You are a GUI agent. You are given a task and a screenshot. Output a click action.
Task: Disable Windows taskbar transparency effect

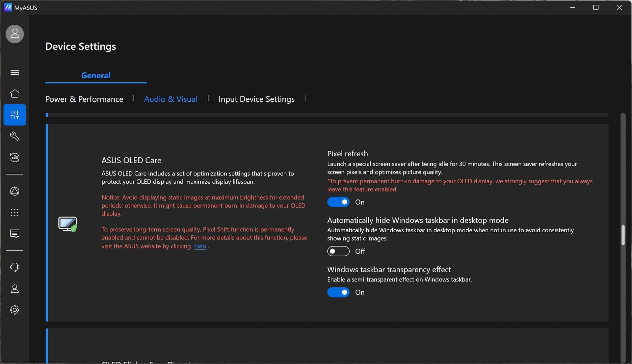click(x=338, y=292)
